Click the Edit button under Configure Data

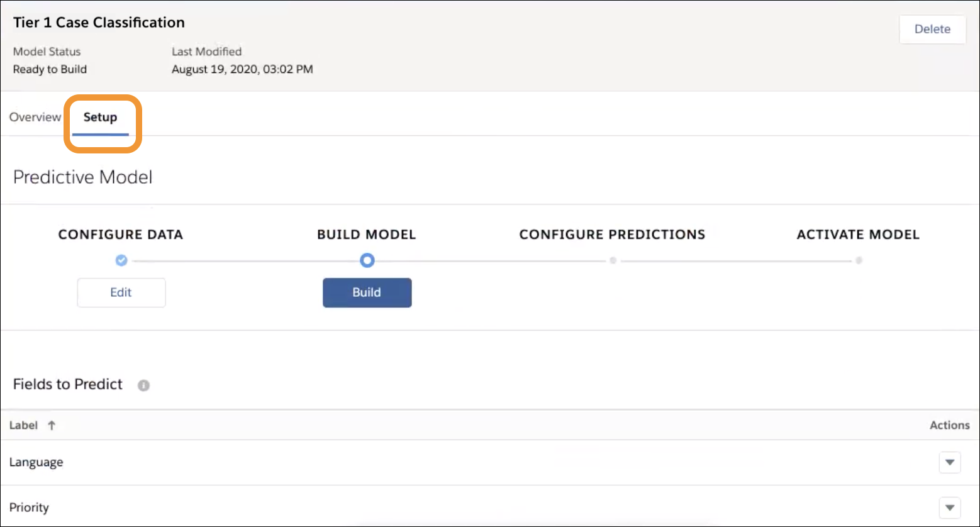(x=121, y=292)
